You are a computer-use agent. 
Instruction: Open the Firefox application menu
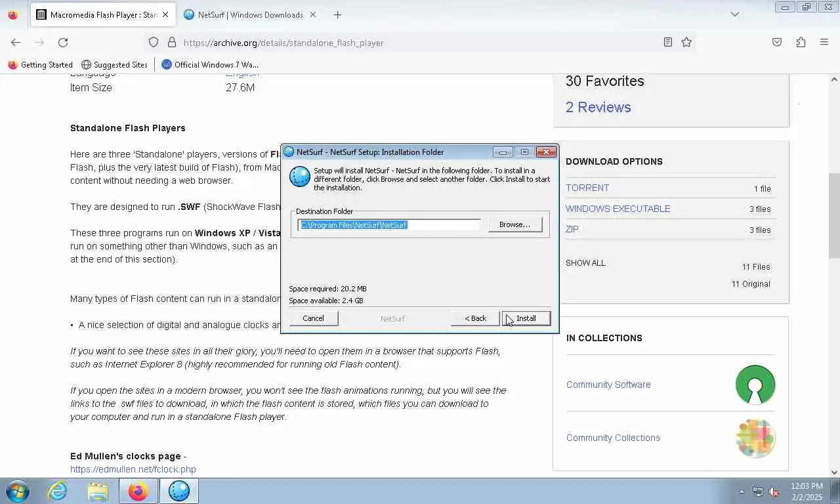pyautogui.click(x=824, y=42)
